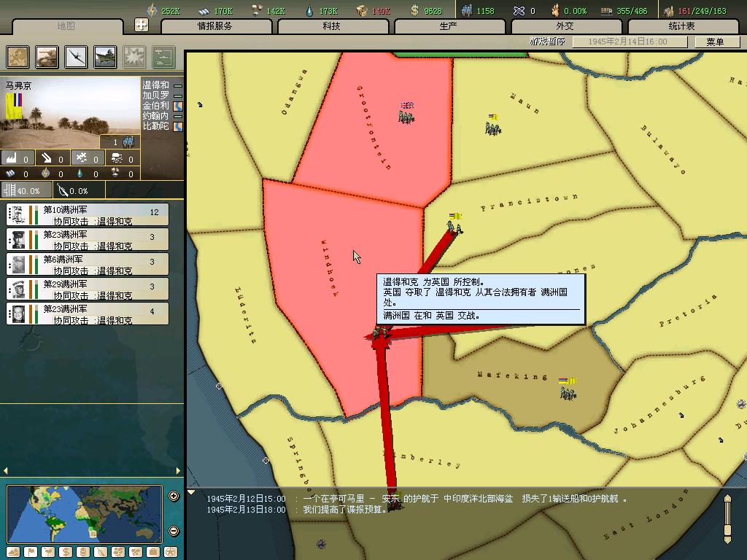The image size is (747, 560).
Task: Click the world minimap thumbnail
Action: click(85, 513)
